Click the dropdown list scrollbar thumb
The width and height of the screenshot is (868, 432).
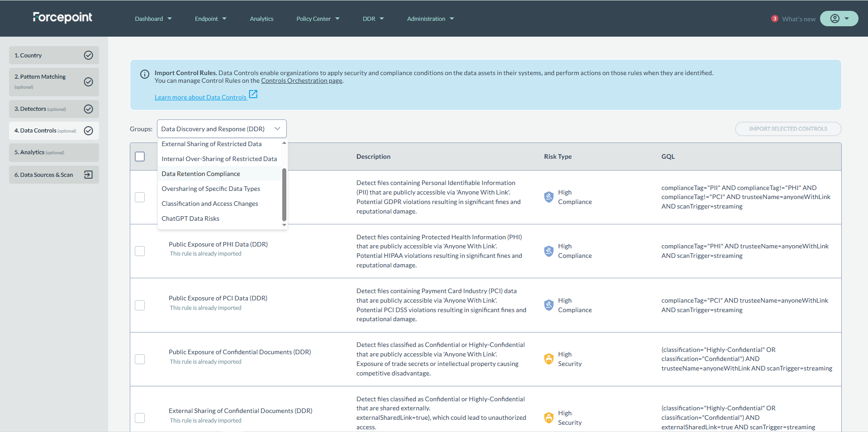pyautogui.click(x=284, y=195)
